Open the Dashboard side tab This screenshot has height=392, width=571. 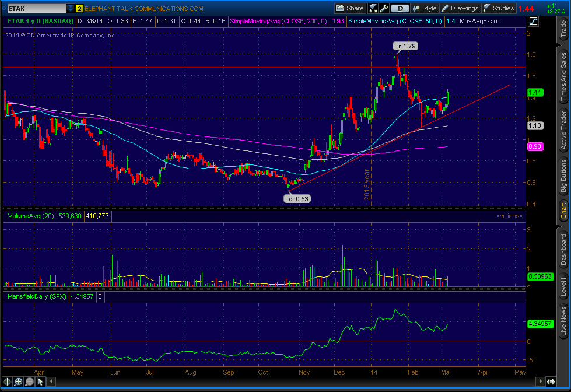563,249
